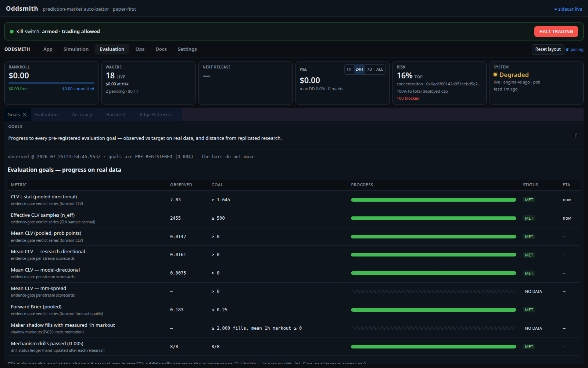Image resolution: width=588 pixels, height=368 pixels.
Task: Select the ALL P&L range
Action: (x=380, y=69)
